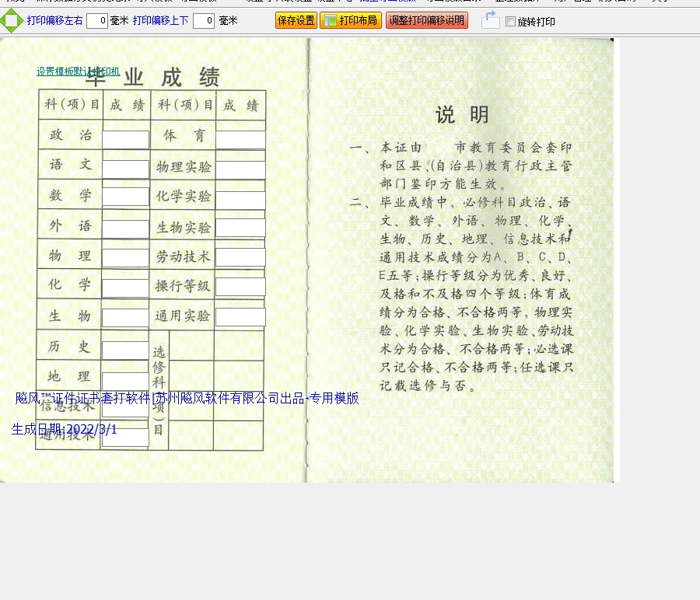Select the 物理实验 score input box

tap(240, 170)
